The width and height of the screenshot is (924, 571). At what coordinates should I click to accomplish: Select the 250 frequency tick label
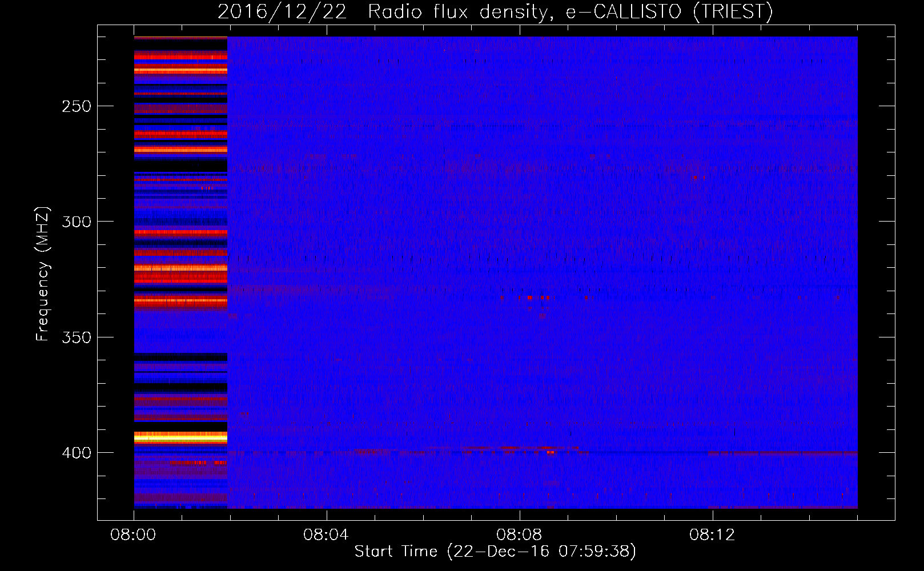[77, 106]
